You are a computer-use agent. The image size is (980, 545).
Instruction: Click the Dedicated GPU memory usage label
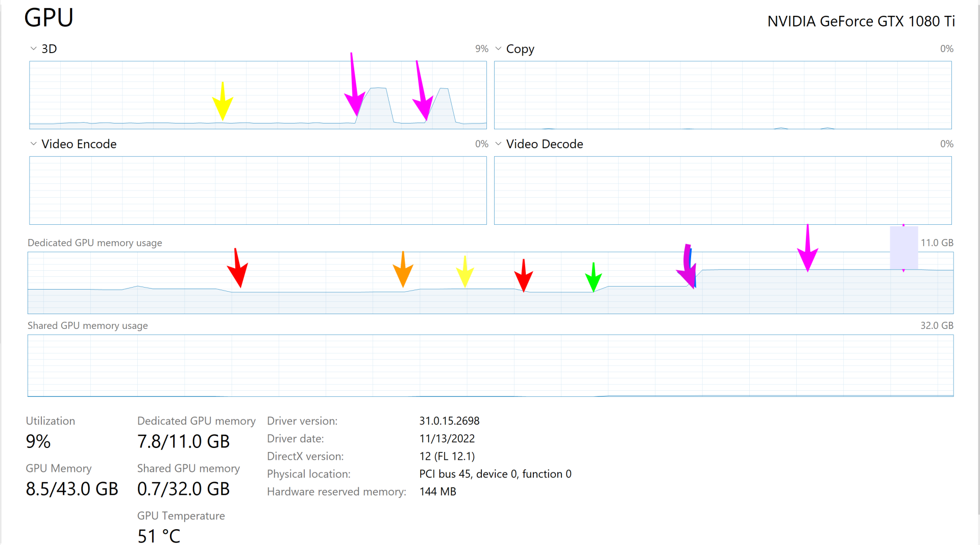(x=95, y=243)
